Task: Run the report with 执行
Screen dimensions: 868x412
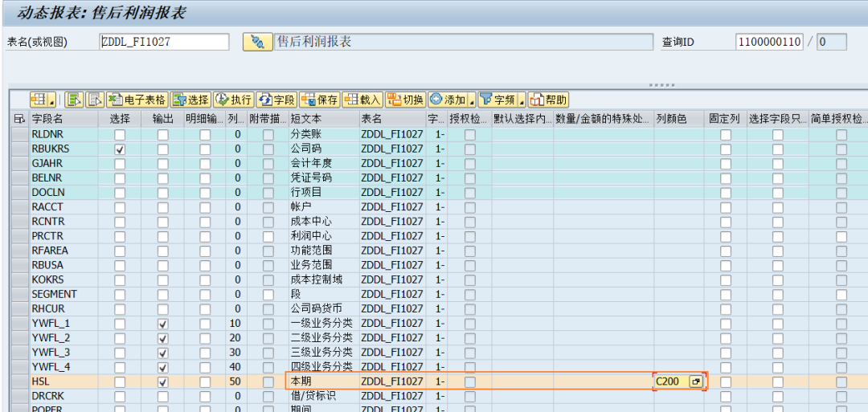Action: click(234, 100)
